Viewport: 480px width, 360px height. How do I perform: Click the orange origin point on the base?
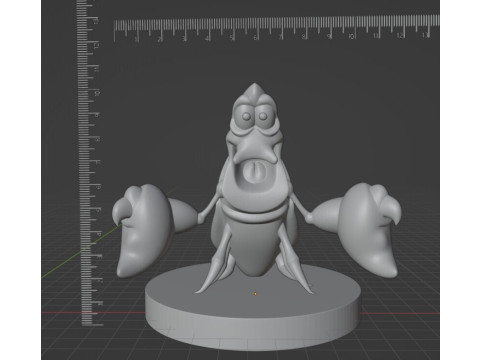point(255,294)
